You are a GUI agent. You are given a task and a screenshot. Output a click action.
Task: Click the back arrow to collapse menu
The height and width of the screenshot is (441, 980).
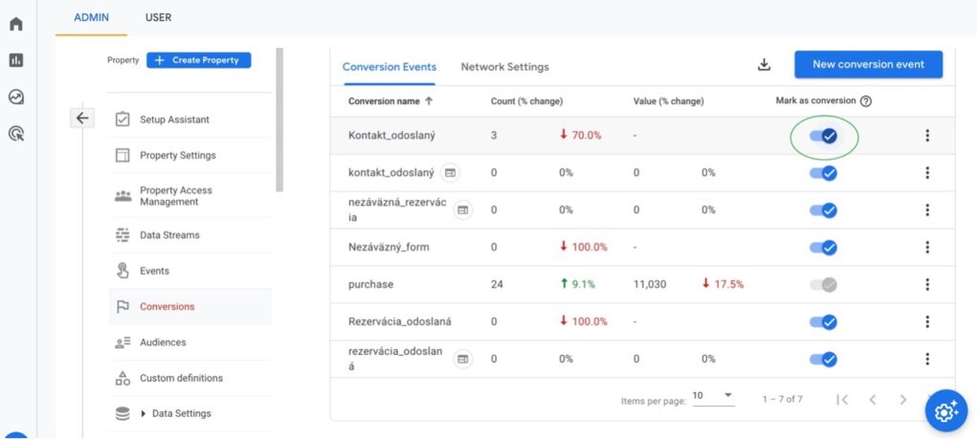82,118
